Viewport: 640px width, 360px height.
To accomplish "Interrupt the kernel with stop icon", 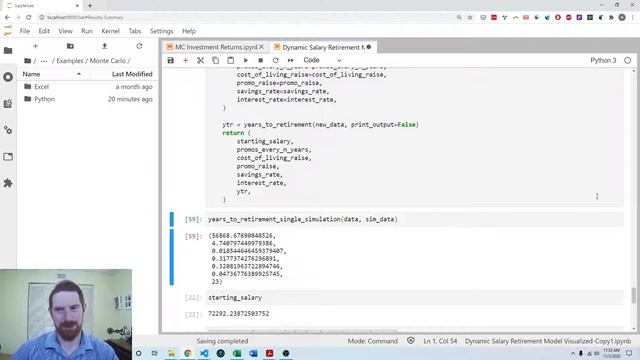I will click(x=260, y=60).
